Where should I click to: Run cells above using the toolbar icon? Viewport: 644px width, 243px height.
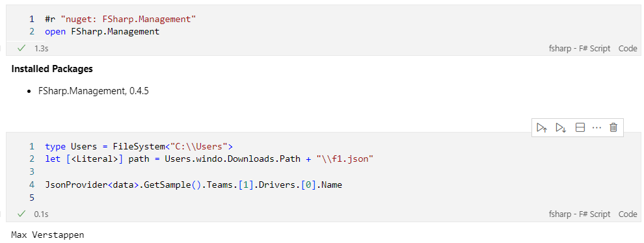tap(542, 127)
